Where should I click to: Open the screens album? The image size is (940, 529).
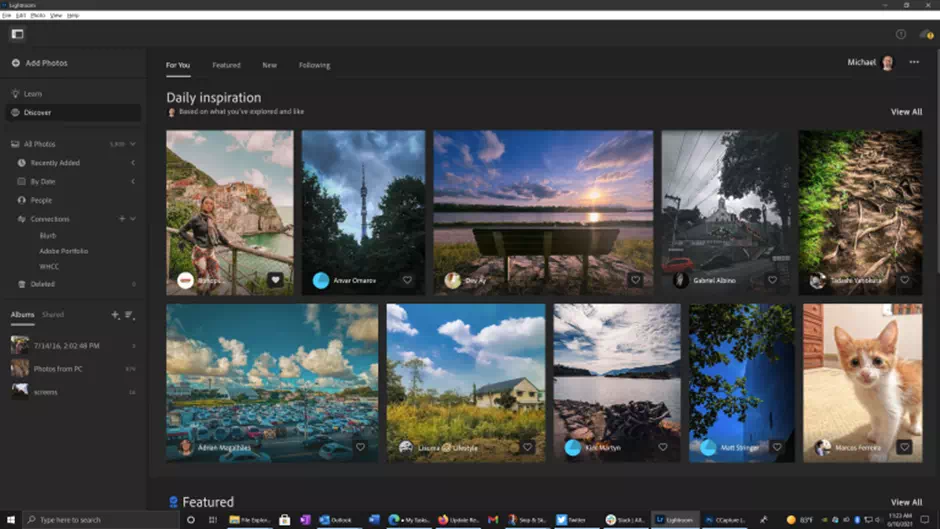tap(73, 392)
